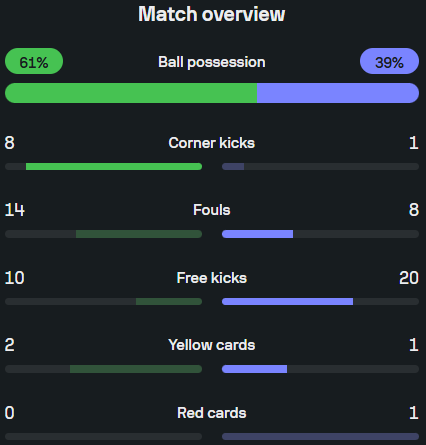Select the green 61% possession badge
This screenshot has height=445, width=426.
34,61
